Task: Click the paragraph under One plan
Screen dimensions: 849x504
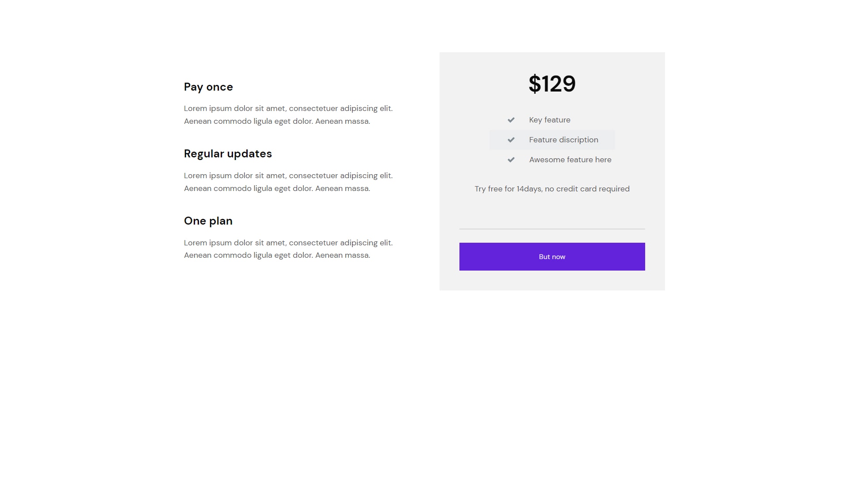Action: tap(288, 249)
